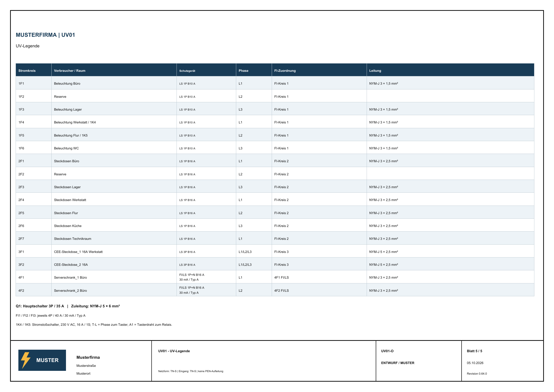Click the 'Q1: Hauptschalter 3P / 35 A' note
This screenshot has height=392, width=554.
coord(40,306)
